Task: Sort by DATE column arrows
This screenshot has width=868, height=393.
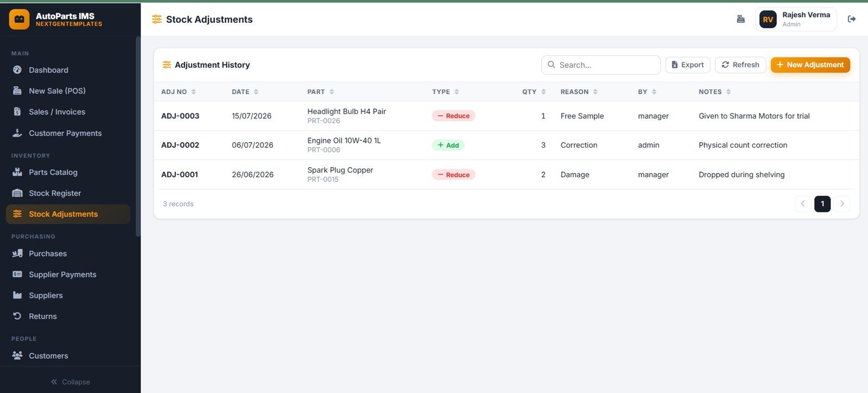Action: 256,92
